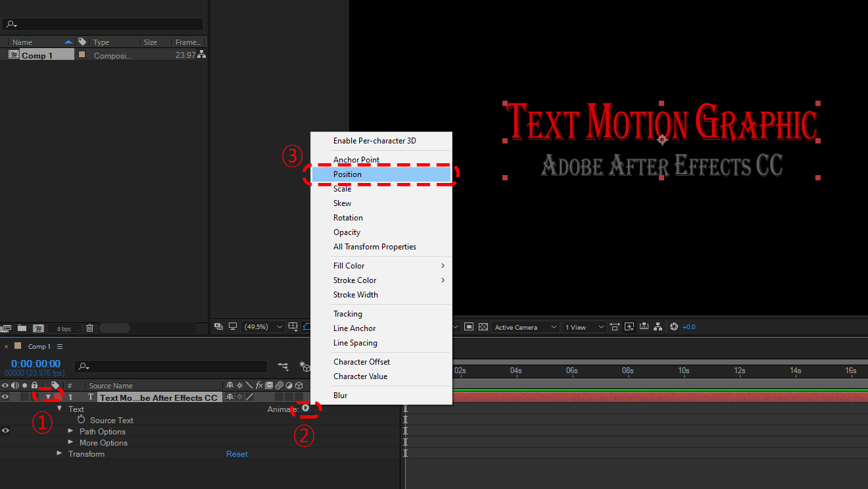This screenshot has width=868, height=489.
Task: Click the Draft 3D icon in timeline
Action: 304,367
